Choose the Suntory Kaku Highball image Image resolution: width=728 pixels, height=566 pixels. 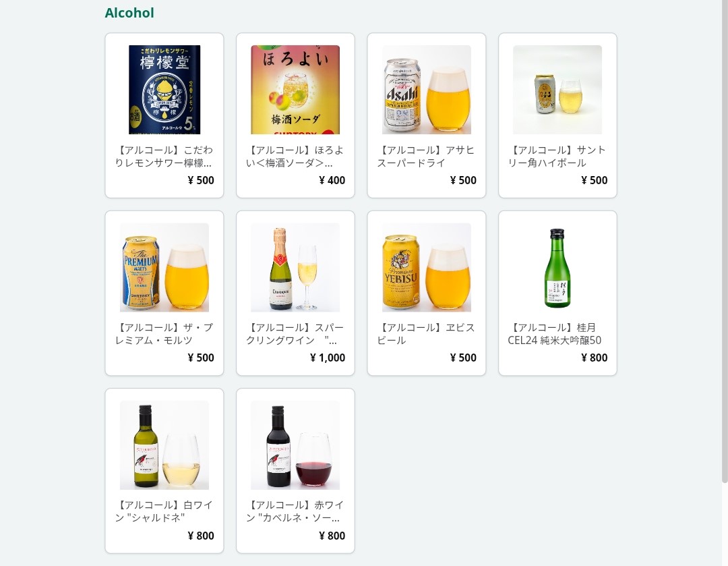click(x=557, y=90)
